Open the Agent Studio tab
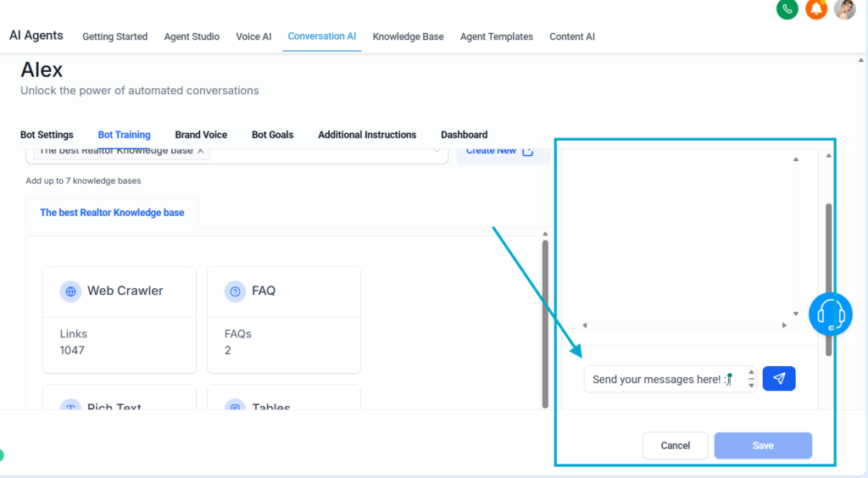Viewport: 868px width, 478px height. (192, 36)
